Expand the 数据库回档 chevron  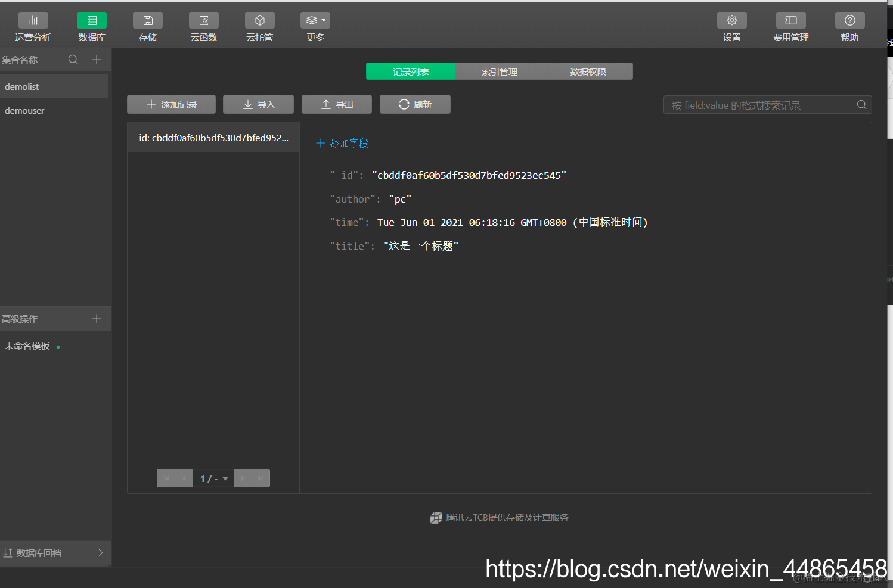tap(100, 553)
